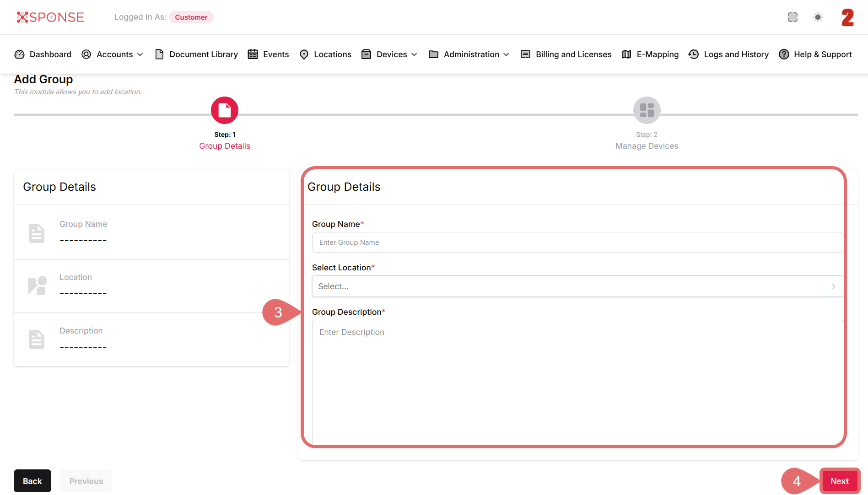This screenshot has width=868, height=495.
Task: Expand the Administration dropdown menu
Action: click(469, 54)
